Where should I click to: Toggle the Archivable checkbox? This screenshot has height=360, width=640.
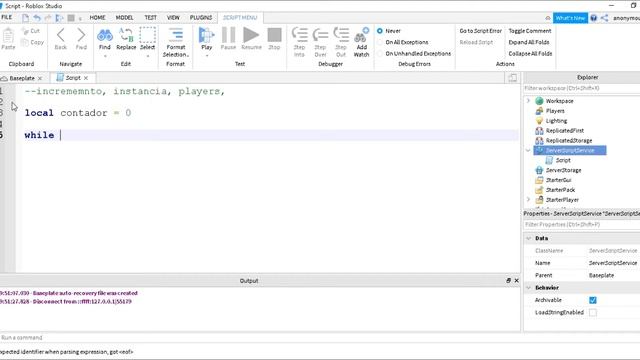pos(593,300)
